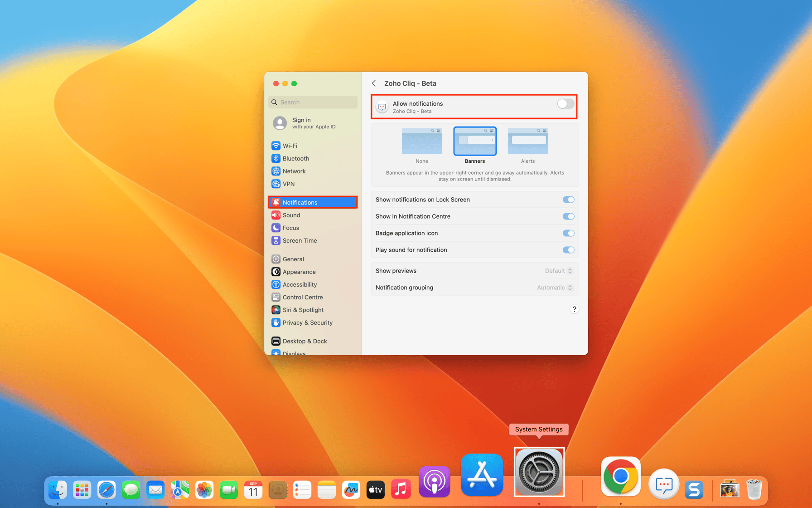This screenshot has height=508, width=812.
Task: Open the Apple TV app
Action: click(x=376, y=490)
